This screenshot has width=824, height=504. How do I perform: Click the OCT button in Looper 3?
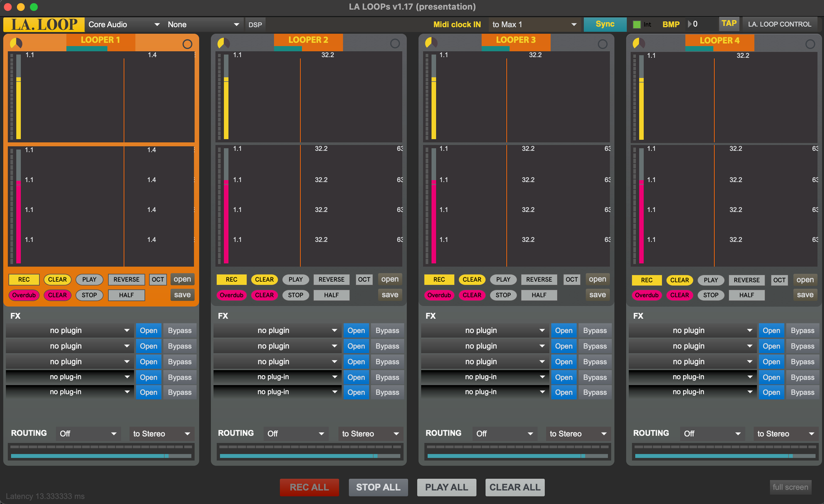click(572, 280)
